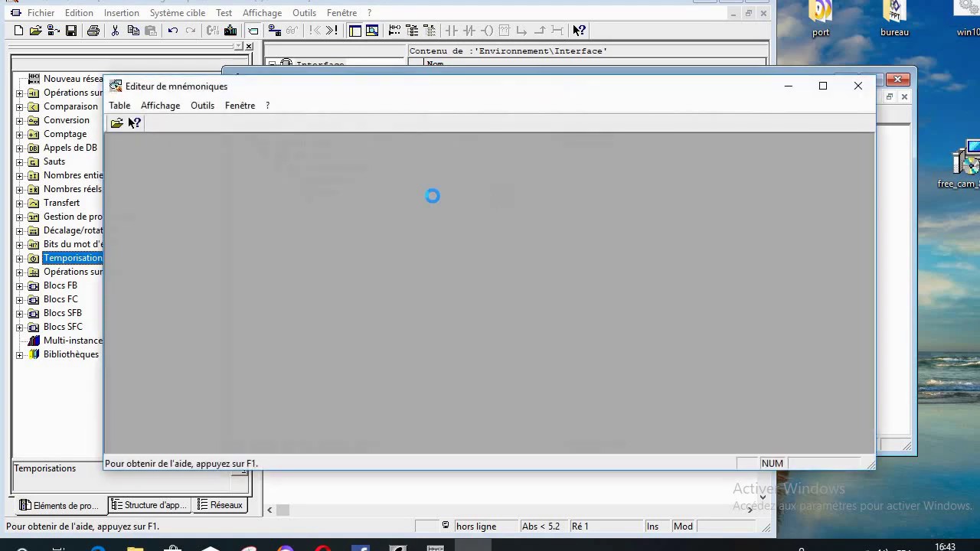Click the open branch icon
The width and height of the screenshot is (980, 551).
pos(521,31)
